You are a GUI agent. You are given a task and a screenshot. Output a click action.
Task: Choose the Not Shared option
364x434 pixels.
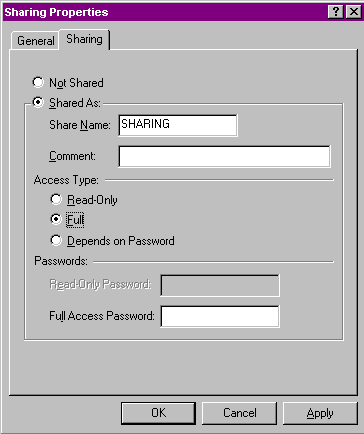pos(38,82)
